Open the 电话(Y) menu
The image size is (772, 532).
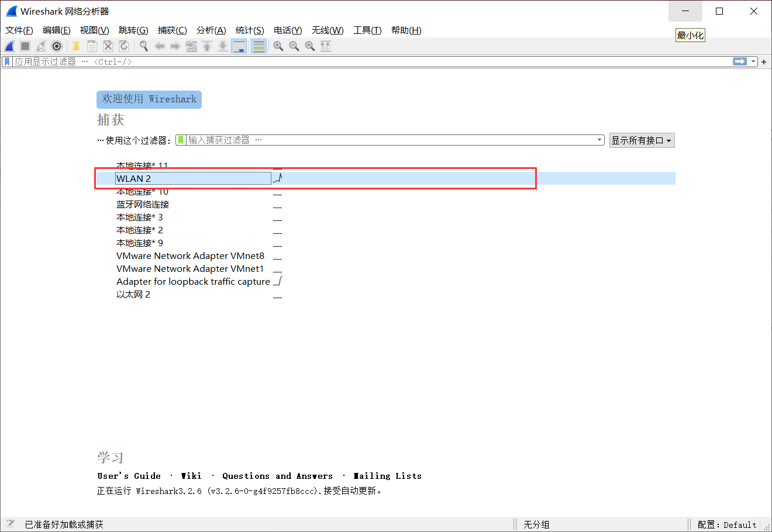point(288,30)
